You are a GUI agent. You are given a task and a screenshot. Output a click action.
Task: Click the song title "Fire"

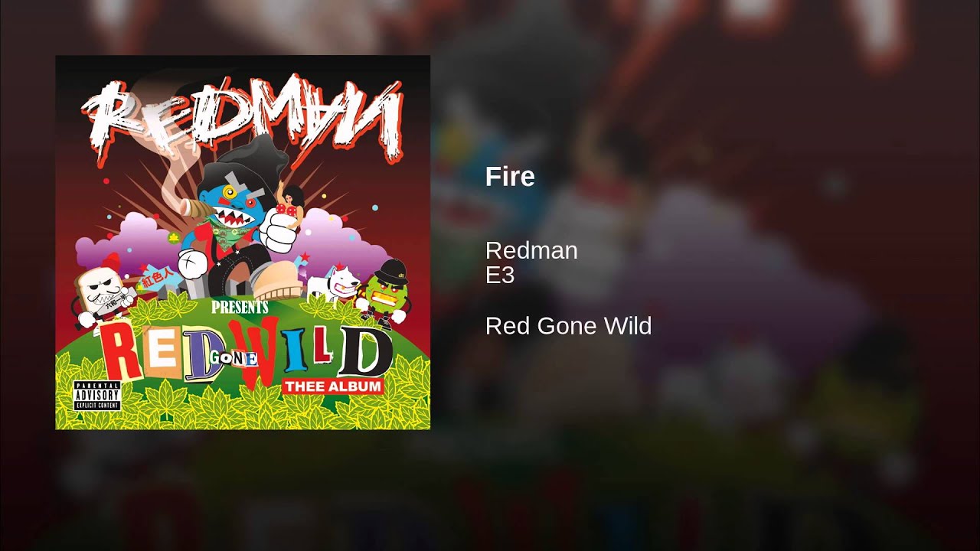[x=510, y=177]
